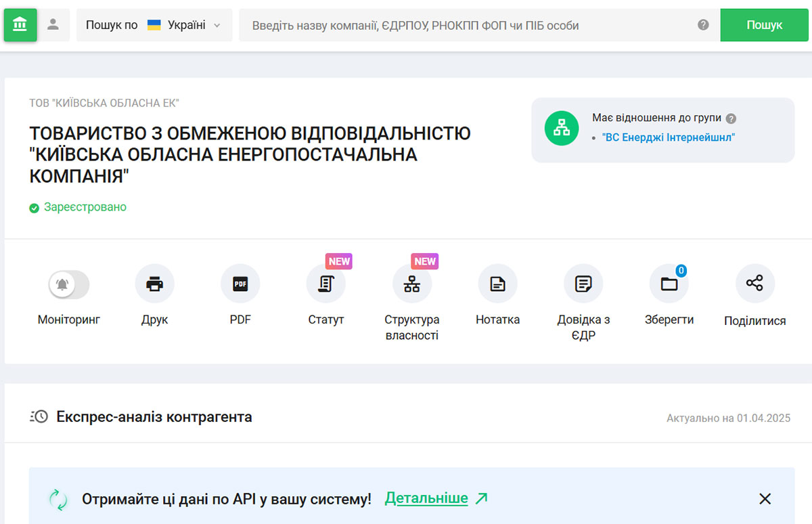Screen dimensions: 812x524
Task: Open the ВС Енерджі Інтернейшнл group link
Action: tap(668, 137)
